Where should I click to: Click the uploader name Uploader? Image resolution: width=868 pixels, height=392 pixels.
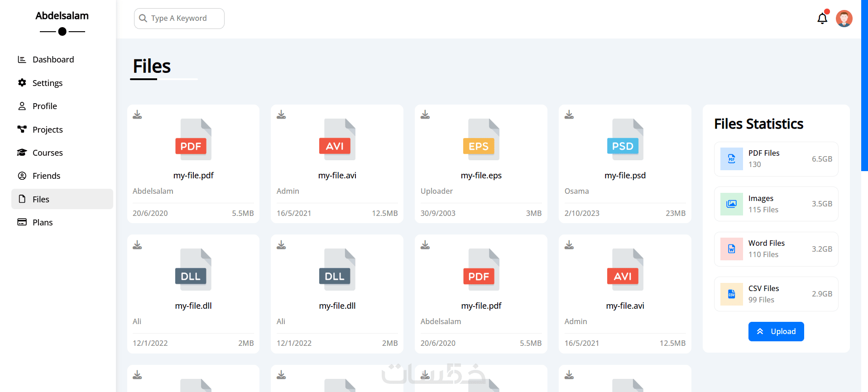coord(436,191)
